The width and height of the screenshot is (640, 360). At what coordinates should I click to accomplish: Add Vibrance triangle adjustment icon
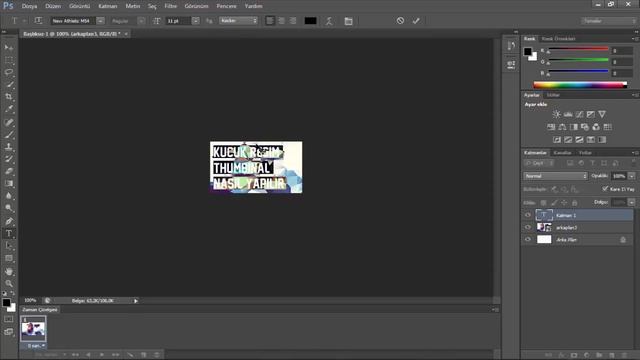click(602, 114)
